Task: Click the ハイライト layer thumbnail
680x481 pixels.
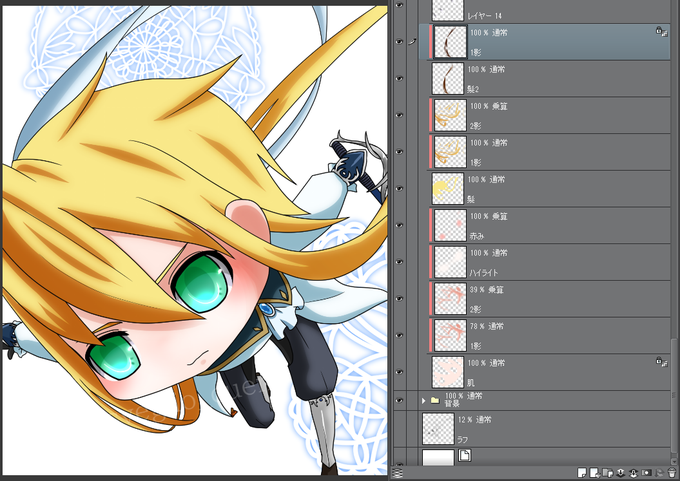Action: [451, 262]
